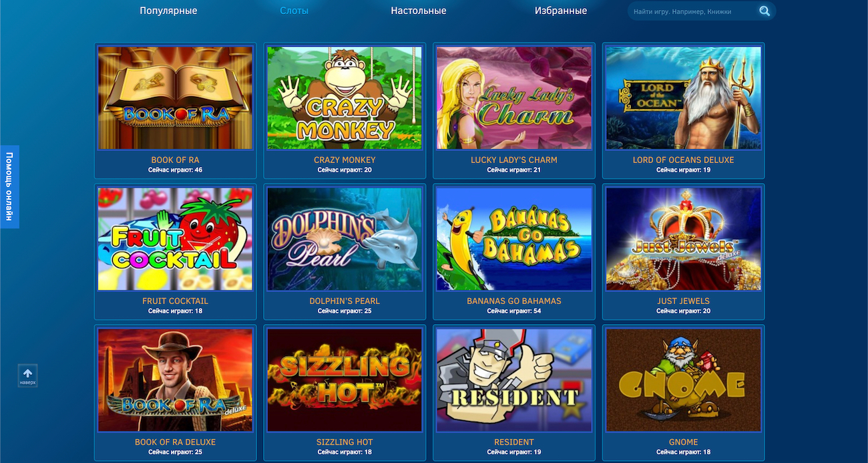Launch the Dolphin's Pearl game image
Image resolution: width=868 pixels, height=463 pixels.
click(x=345, y=239)
